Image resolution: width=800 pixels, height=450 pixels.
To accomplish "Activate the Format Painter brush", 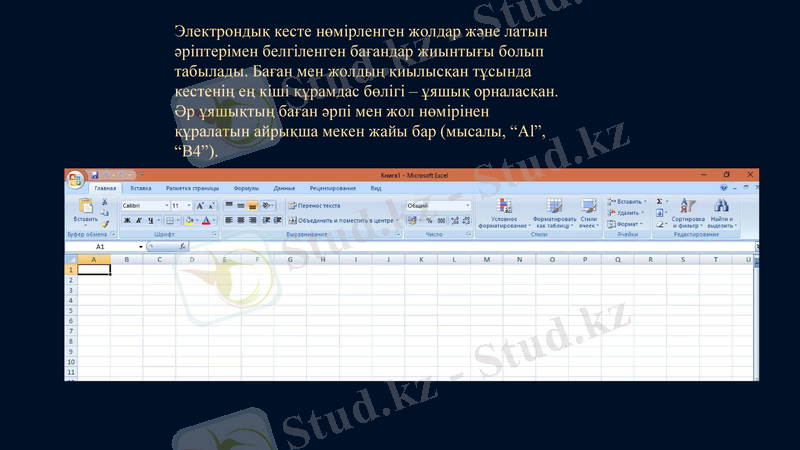I will [105, 224].
